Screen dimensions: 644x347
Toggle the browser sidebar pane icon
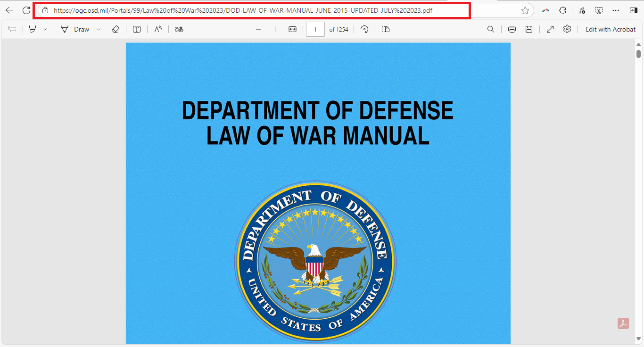click(633, 10)
